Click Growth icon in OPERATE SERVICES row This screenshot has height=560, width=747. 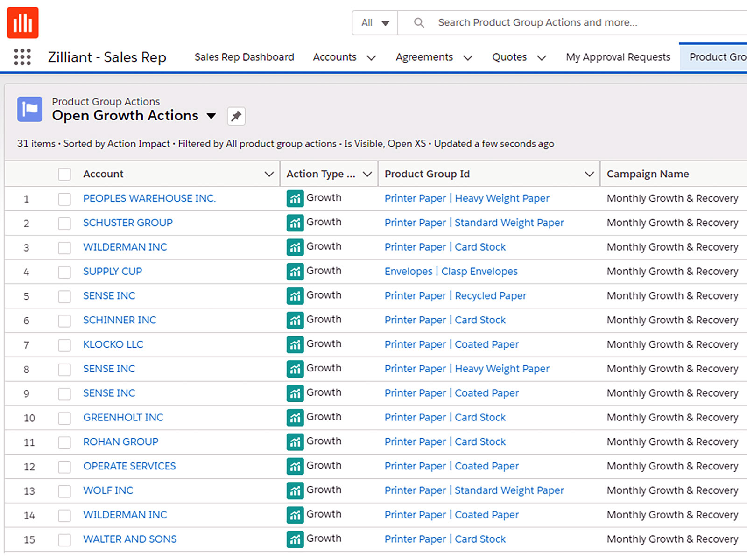295,466
